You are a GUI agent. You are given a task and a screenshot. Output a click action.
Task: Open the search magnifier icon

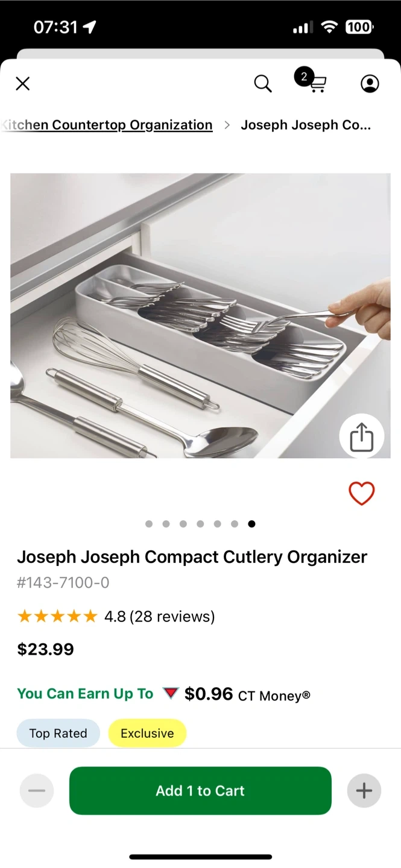point(263,84)
